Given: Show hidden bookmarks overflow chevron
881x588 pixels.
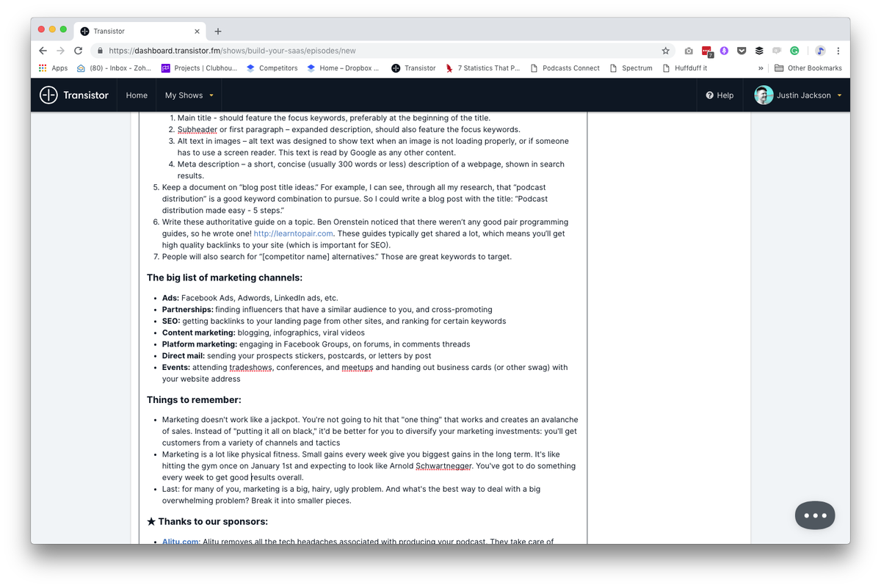Looking at the screenshot, I should pyautogui.click(x=761, y=68).
